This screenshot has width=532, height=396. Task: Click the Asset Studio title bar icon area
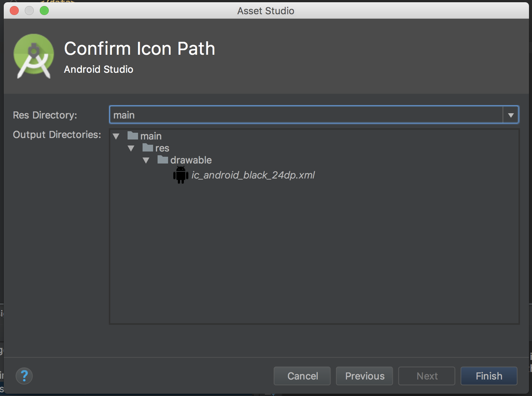tap(266, 10)
